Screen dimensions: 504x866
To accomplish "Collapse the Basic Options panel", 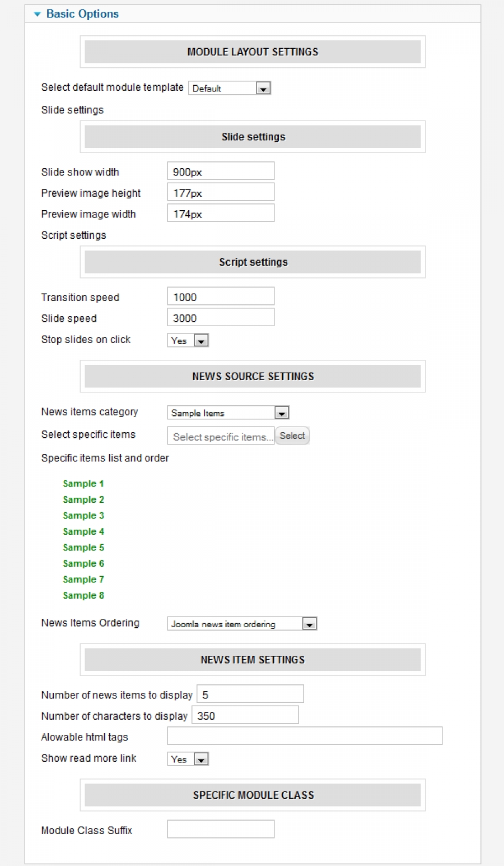I will click(76, 14).
